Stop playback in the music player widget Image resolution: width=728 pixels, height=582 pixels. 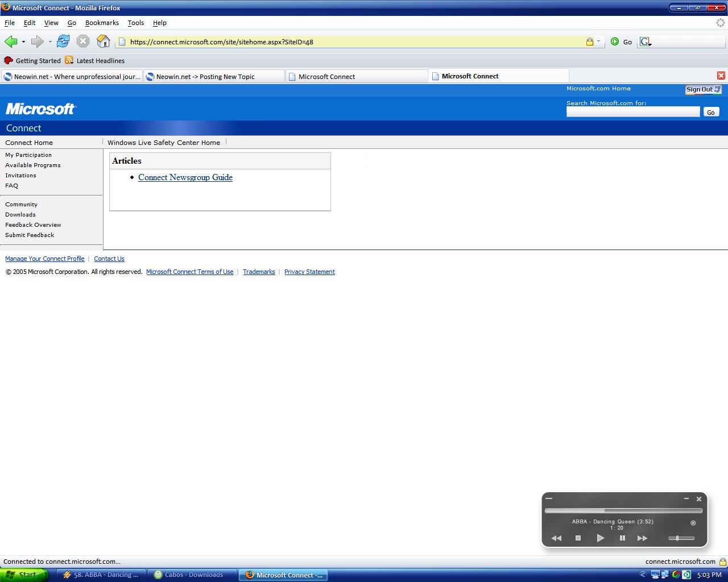point(578,538)
